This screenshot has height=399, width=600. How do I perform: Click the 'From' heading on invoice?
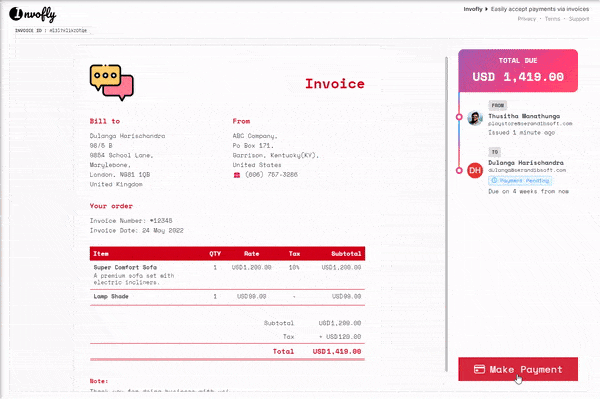[x=241, y=121]
